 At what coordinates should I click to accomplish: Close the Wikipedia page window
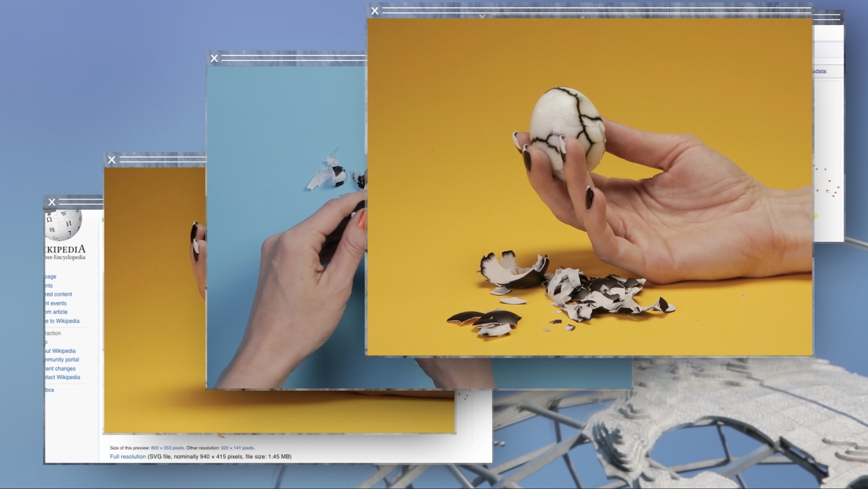(x=52, y=202)
